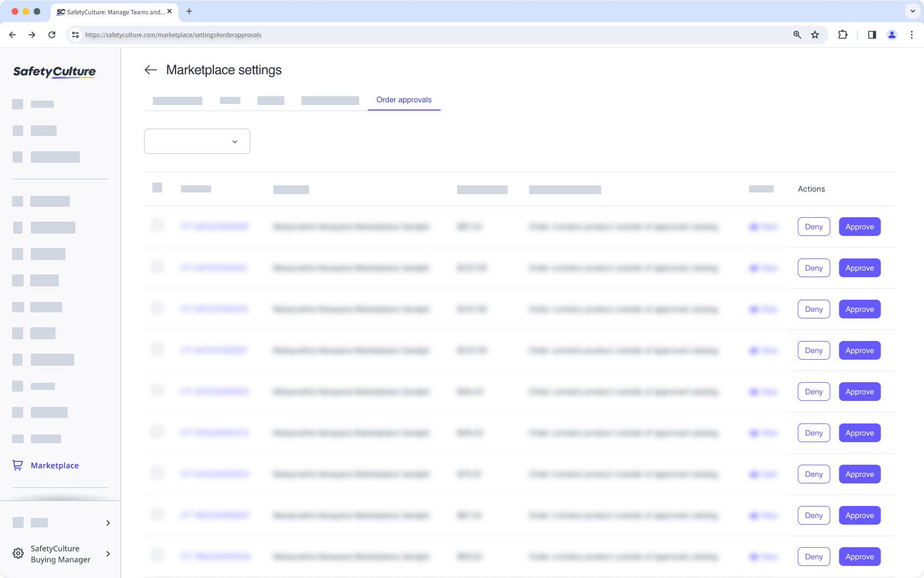Click the browser profile icon
The image size is (924, 578).
pyautogui.click(x=892, y=34)
